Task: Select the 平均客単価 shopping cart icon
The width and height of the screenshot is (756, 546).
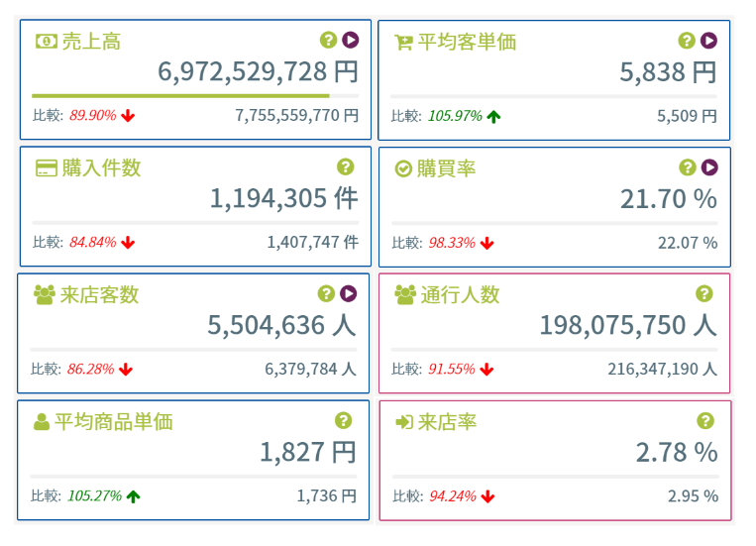Action: point(403,43)
